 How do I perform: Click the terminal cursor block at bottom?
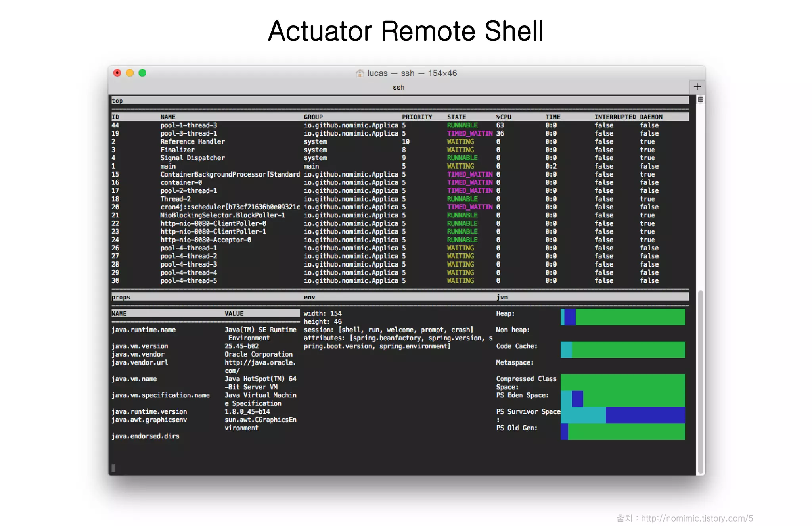[x=113, y=468]
